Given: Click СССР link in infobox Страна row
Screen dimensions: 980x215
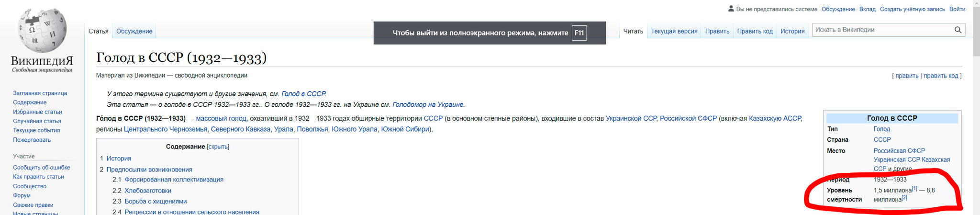Looking at the screenshot, I should coord(882,140).
